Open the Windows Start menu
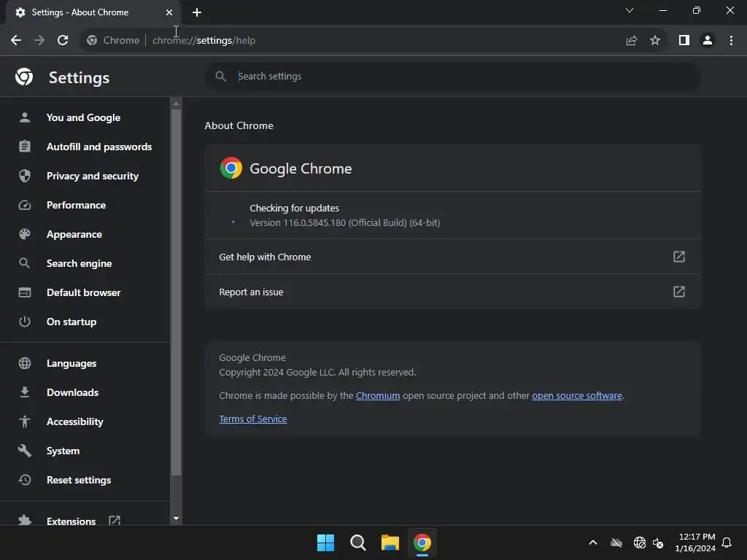This screenshot has width=747, height=560. point(326,542)
